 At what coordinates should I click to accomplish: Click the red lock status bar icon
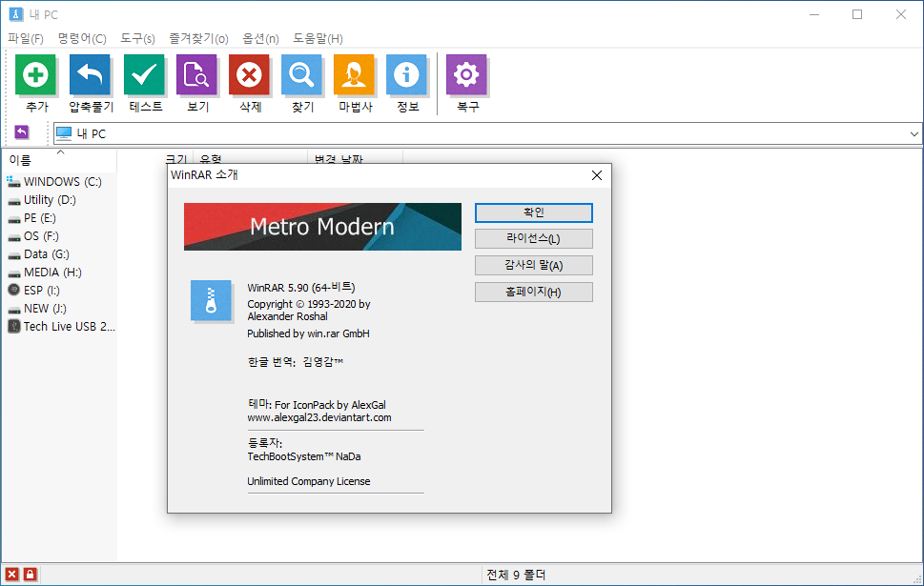[31, 575]
